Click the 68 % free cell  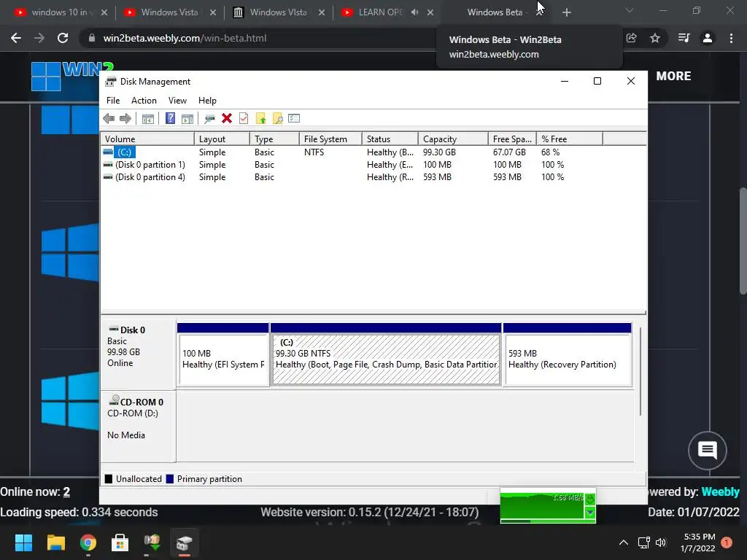(550, 152)
